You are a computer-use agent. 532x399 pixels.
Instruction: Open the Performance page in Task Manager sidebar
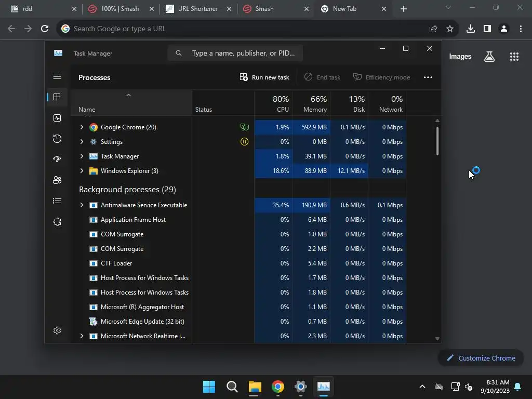coord(57,118)
